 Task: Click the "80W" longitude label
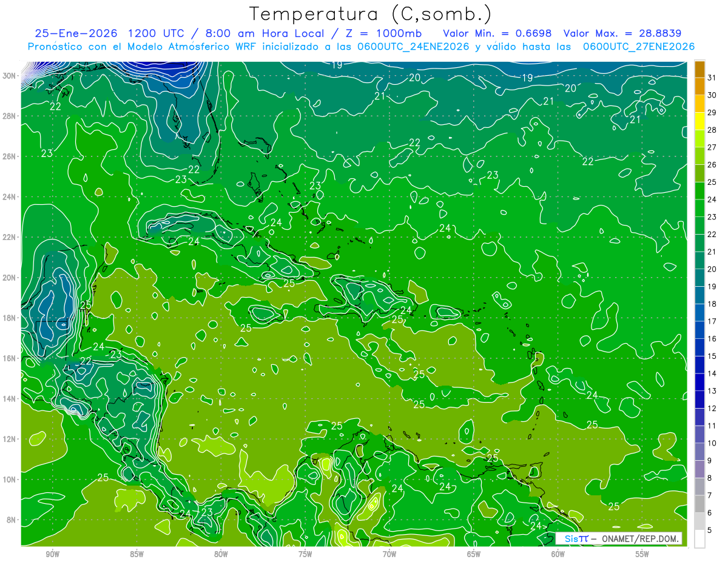221,554
